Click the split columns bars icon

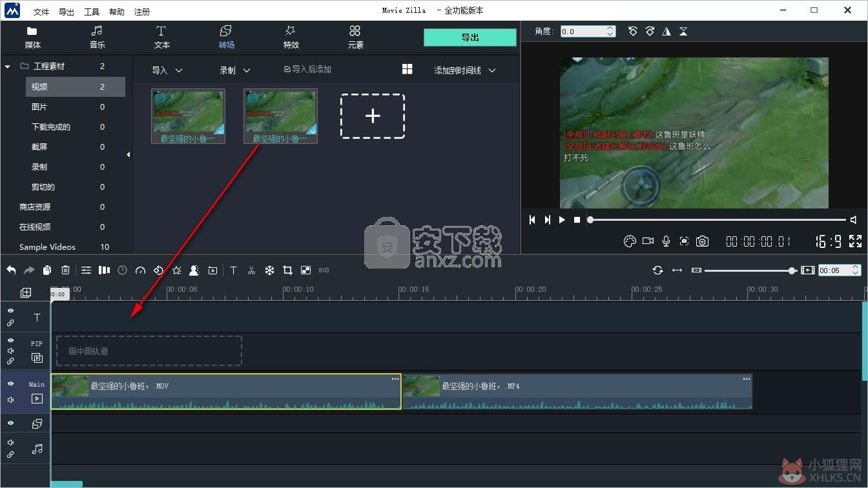[104, 270]
